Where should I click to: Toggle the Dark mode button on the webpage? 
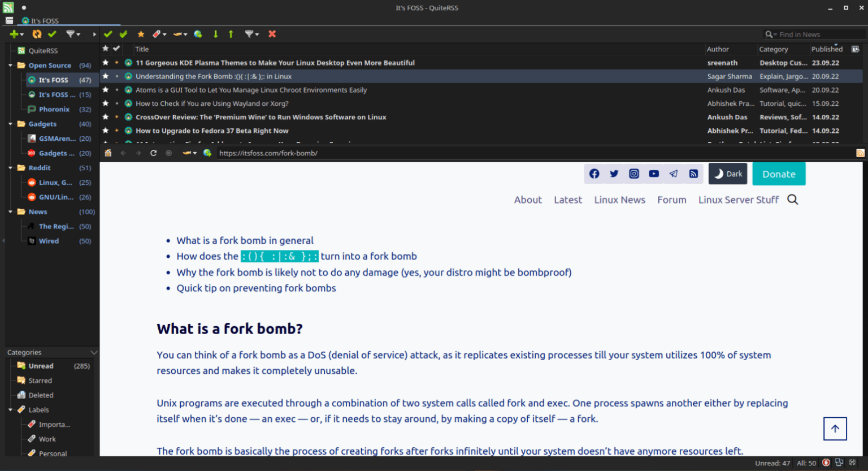tap(728, 174)
